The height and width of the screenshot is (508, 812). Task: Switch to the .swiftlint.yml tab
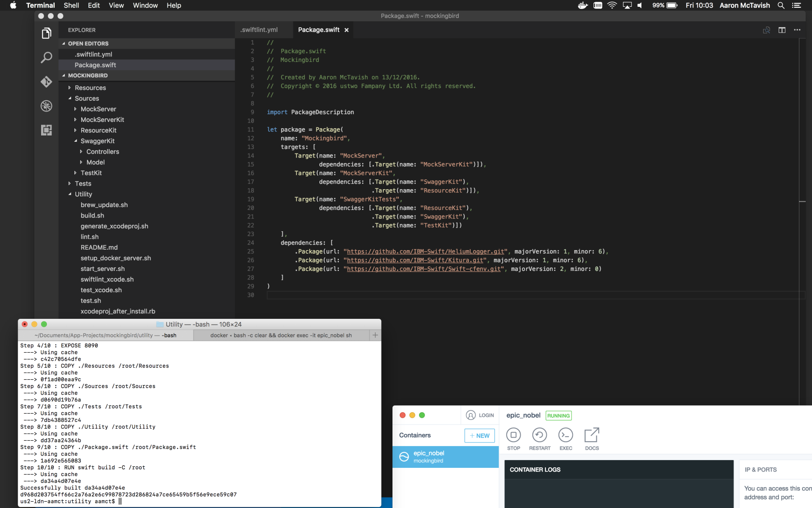259,30
